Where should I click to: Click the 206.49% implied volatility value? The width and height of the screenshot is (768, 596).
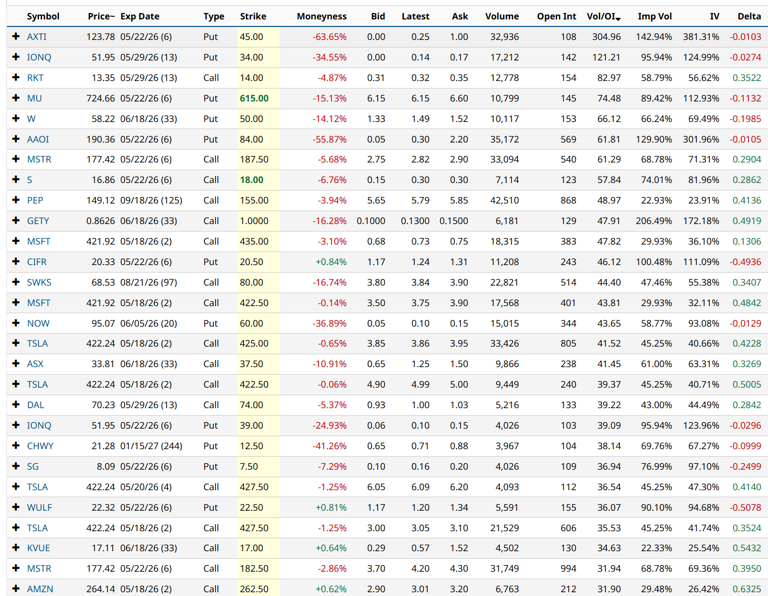[654, 221]
